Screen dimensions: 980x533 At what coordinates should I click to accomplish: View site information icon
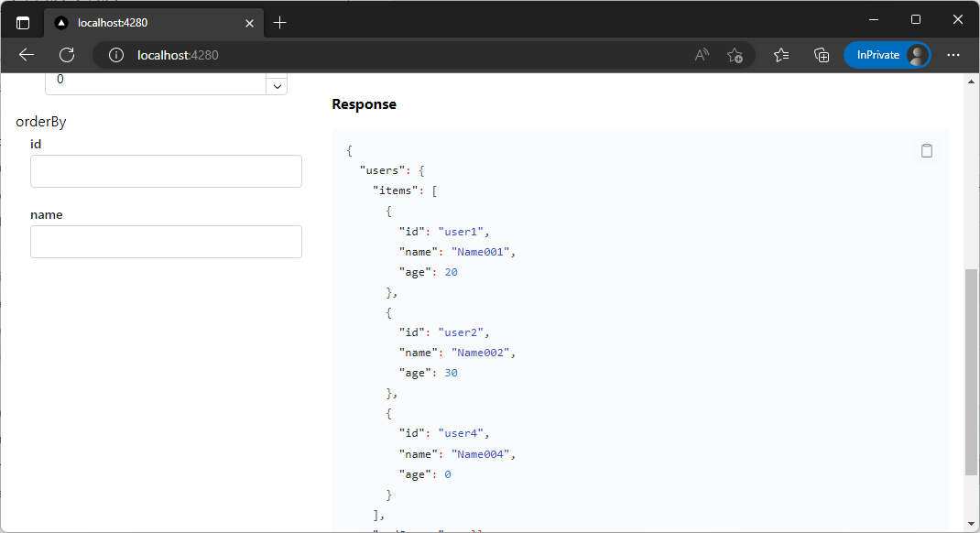coord(115,55)
